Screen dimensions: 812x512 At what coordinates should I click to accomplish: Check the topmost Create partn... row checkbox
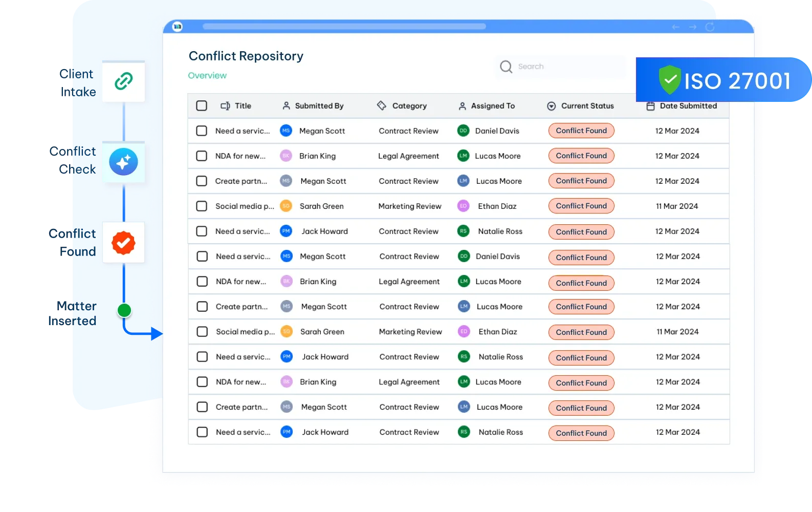click(202, 181)
